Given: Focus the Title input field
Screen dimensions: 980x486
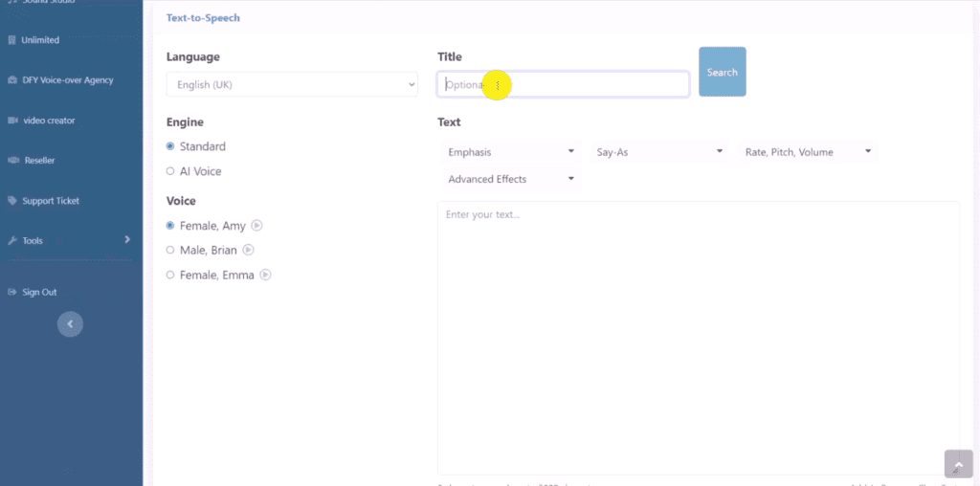Looking at the screenshot, I should coord(563,84).
